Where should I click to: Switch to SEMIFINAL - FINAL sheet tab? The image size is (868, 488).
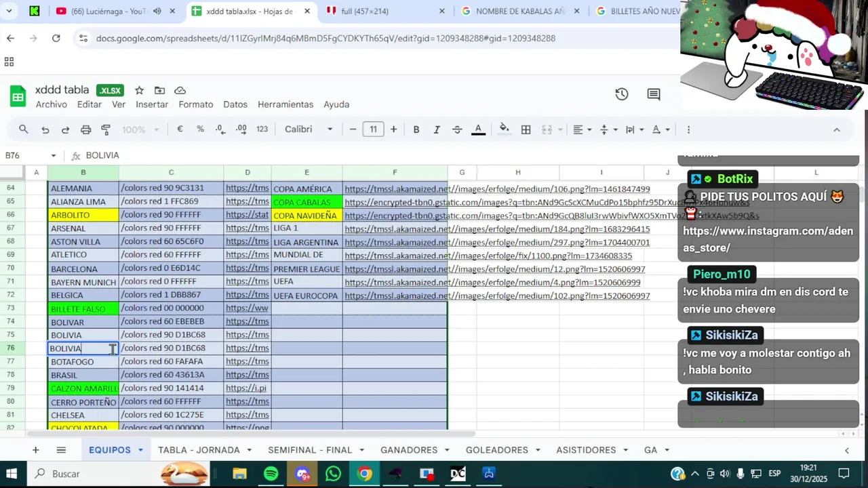coord(310,450)
